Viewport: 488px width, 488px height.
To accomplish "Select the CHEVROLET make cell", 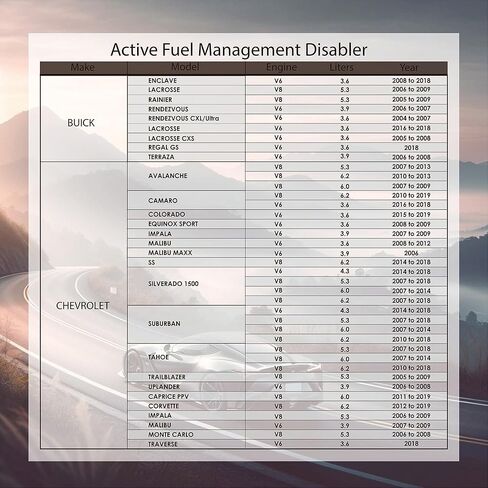I will tap(83, 306).
